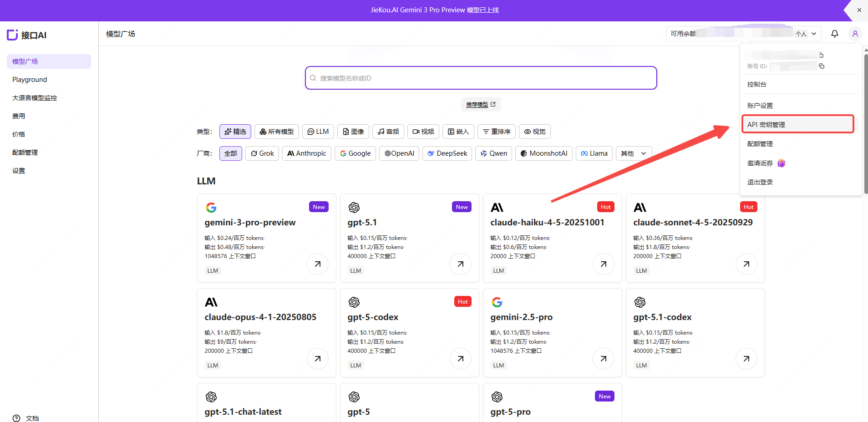Copy the account ID
The image size is (868, 422).
pos(822,66)
